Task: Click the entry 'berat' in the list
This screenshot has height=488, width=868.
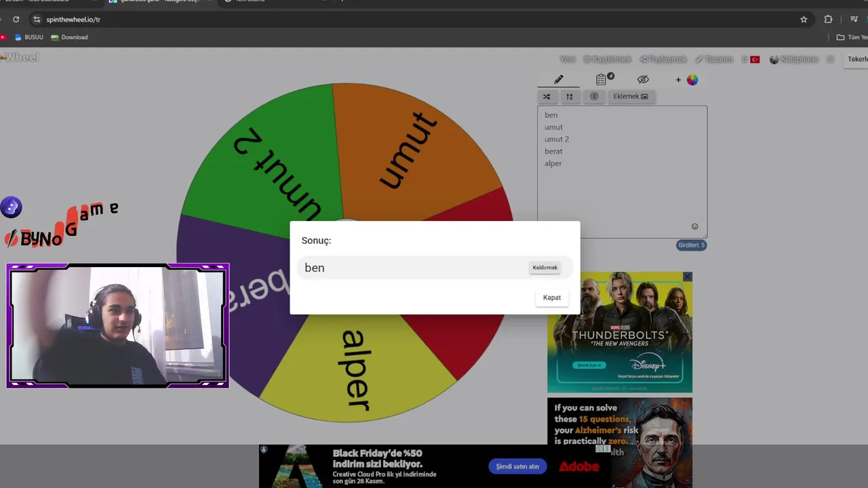Action: tap(553, 152)
